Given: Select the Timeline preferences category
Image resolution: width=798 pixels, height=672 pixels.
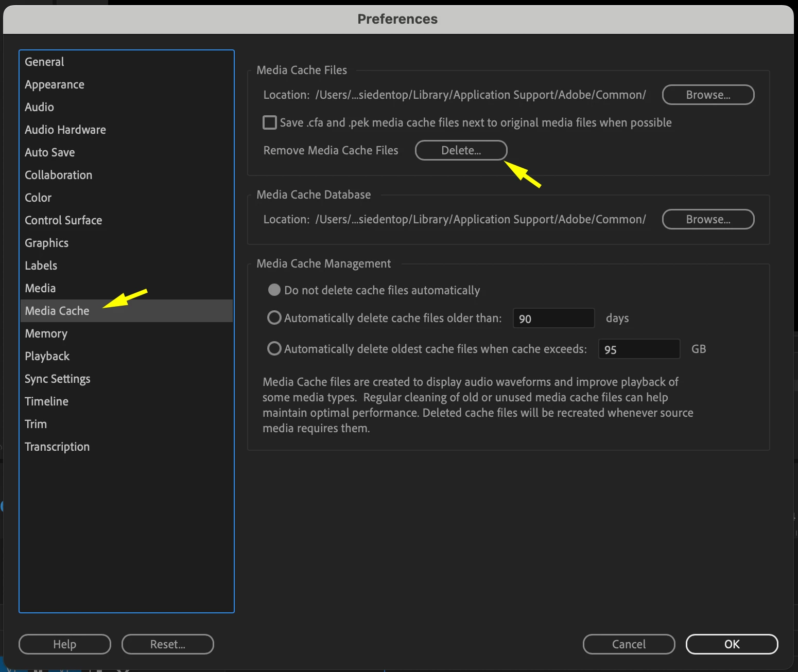Looking at the screenshot, I should 126,401.
